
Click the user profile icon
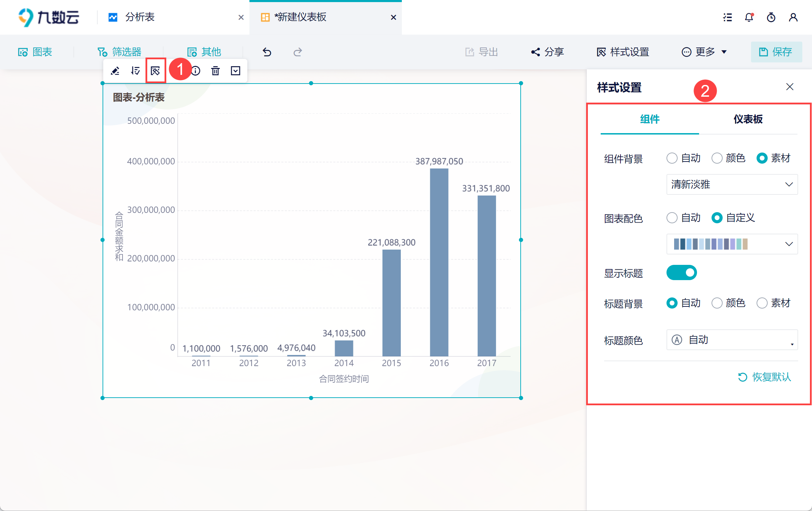coord(793,17)
